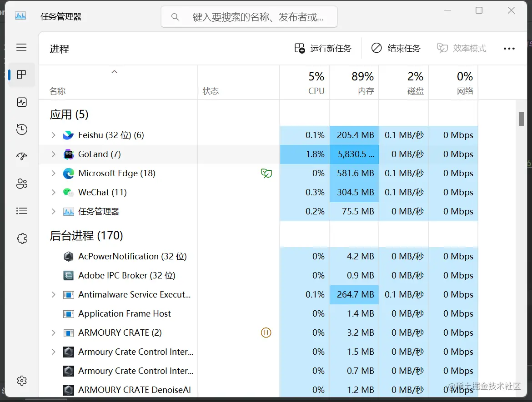Click the 结束任务 button
Screen dimensions: 532x402
tap(396, 49)
